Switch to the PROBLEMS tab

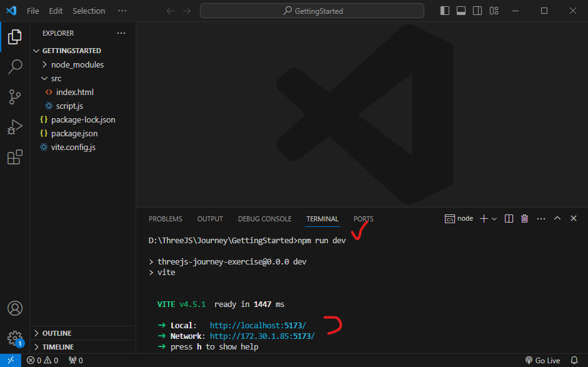166,219
